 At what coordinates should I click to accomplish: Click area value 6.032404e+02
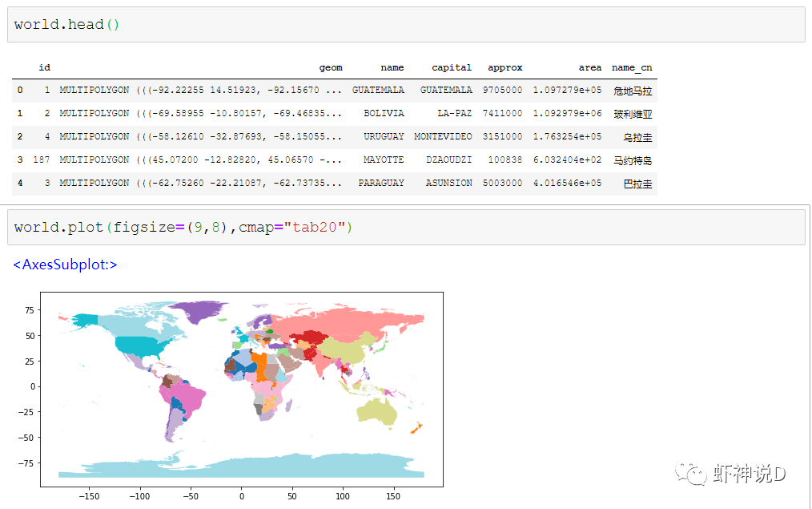(567, 160)
